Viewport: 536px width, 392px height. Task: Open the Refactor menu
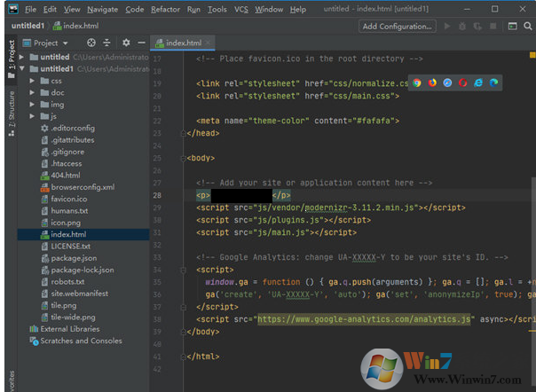[165, 9]
